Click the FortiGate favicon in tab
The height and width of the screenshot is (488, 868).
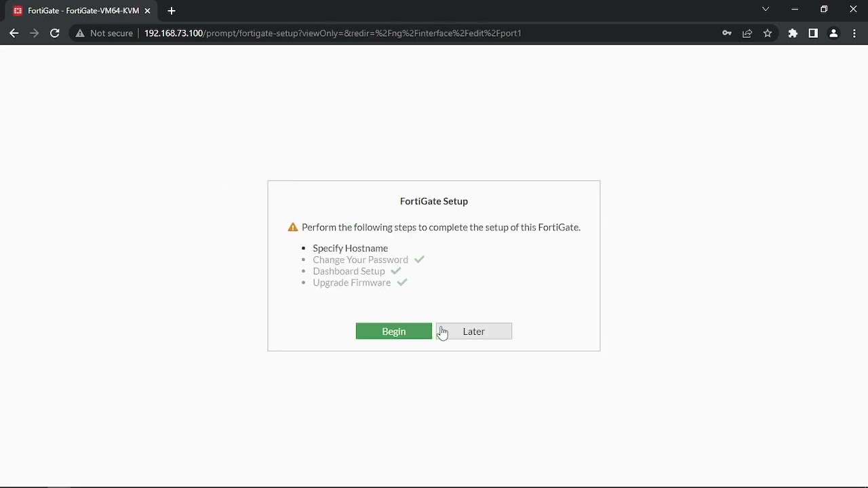point(18,11)
